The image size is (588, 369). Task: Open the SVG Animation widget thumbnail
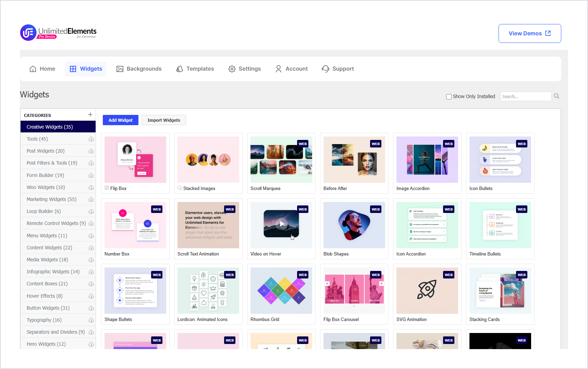point(427,290)
